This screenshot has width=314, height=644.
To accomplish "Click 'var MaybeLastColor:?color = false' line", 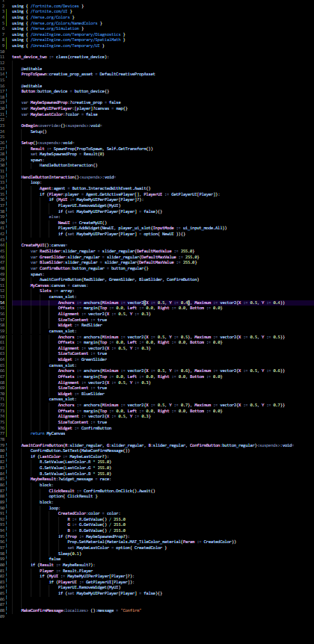I will 59,114.
